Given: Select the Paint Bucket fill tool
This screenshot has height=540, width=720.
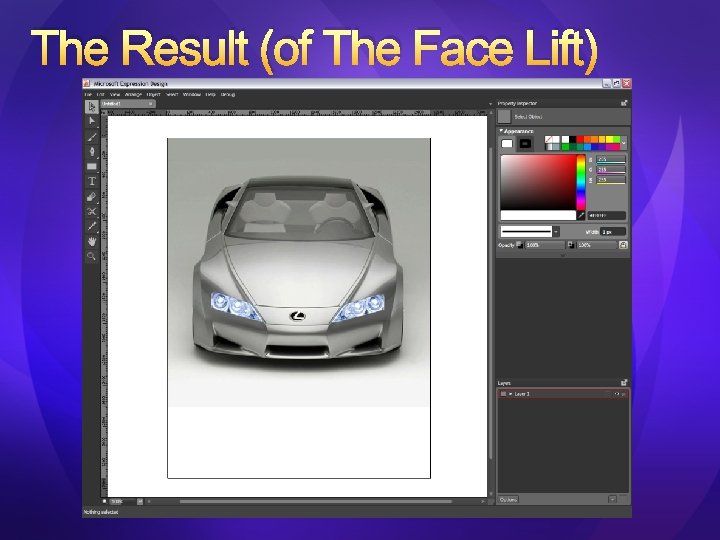Looking at the screenshot, I should click(92, 197).
